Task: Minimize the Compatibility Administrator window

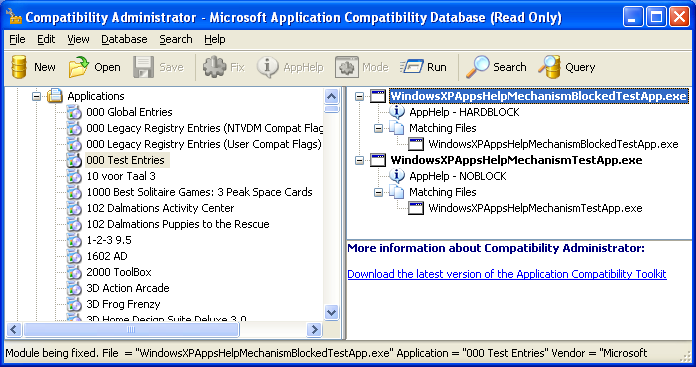Action: 633,17
